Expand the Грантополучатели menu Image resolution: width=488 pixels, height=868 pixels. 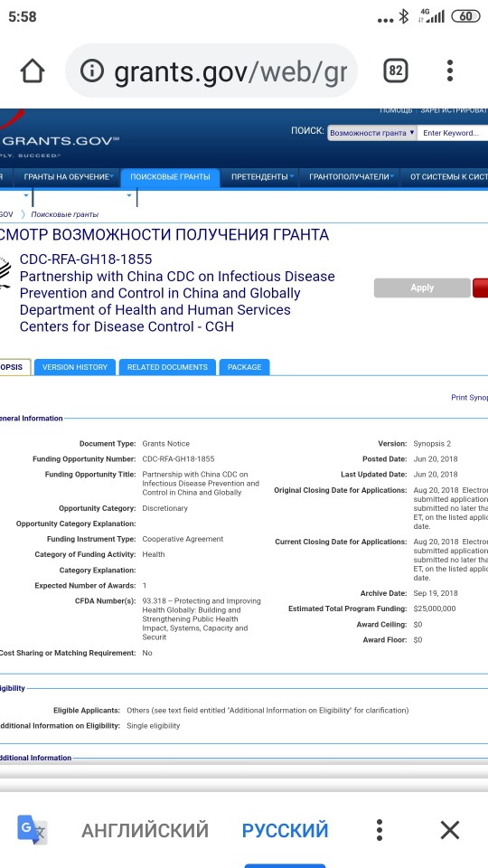coord(352,177)
